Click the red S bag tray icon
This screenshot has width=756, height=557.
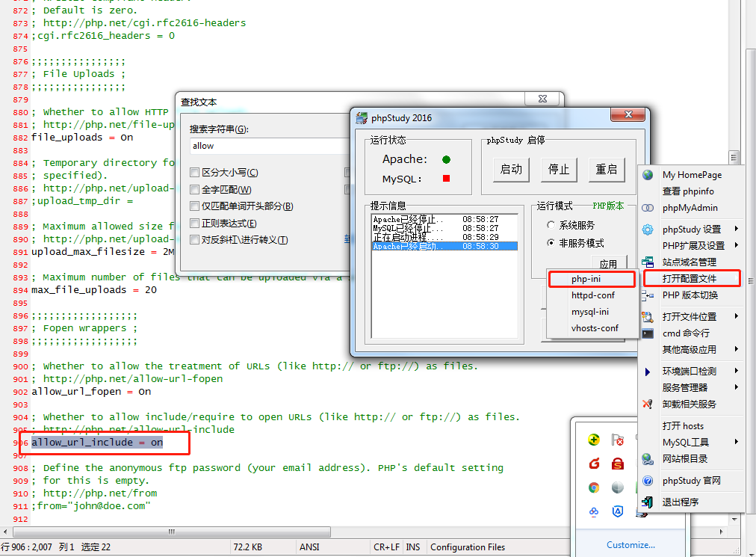[x=618, y=464]
